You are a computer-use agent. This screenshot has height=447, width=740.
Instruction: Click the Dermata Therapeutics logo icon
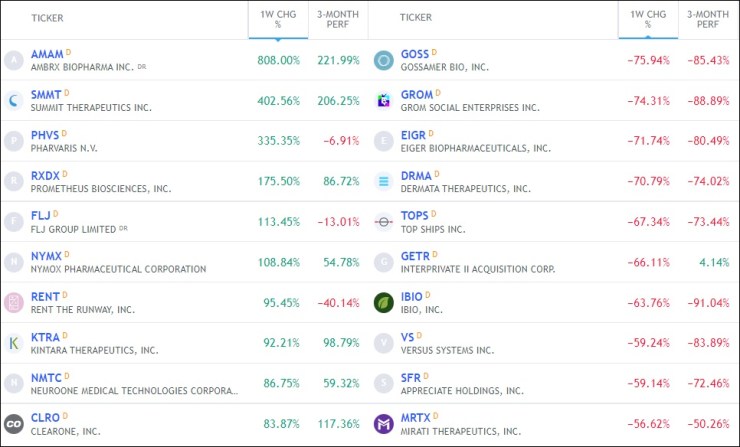[x=383, y=181]
